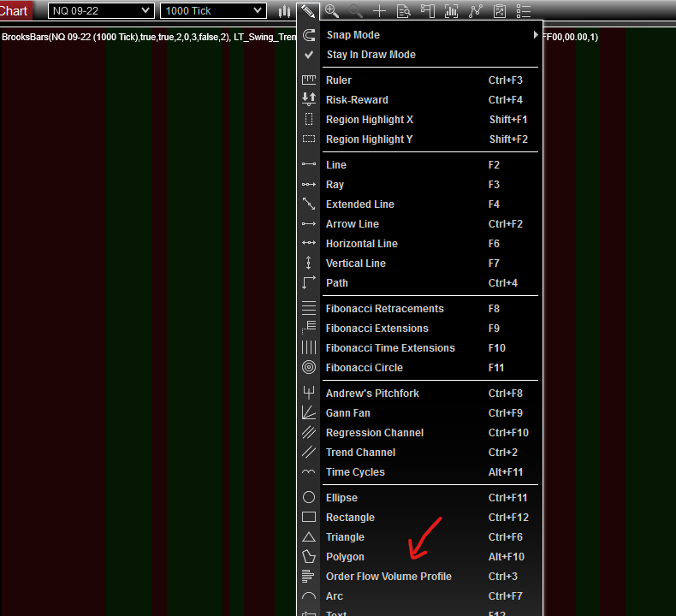
Task: Select the Risk-Reward drawing tool
Action: point(419,100)
